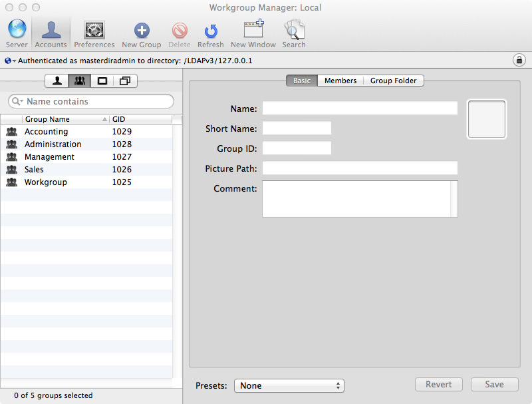532x404 pixels.
Task: Open the directory globe pop-up menu
Action: 10,61
